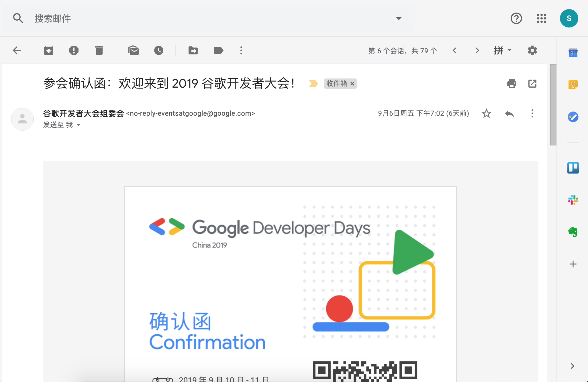Snooze this email with clock icon
The image size is (588, 382).
pos(159,51)
